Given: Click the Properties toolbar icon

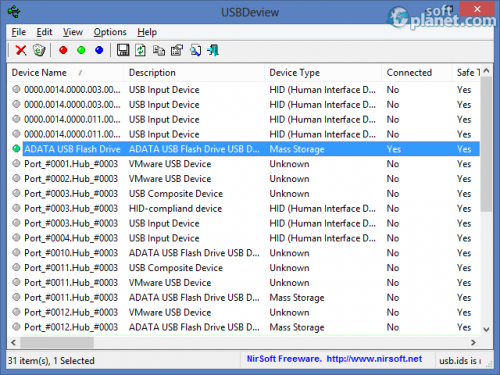Looking at the screenshot, I should click(x=177, y=50).
